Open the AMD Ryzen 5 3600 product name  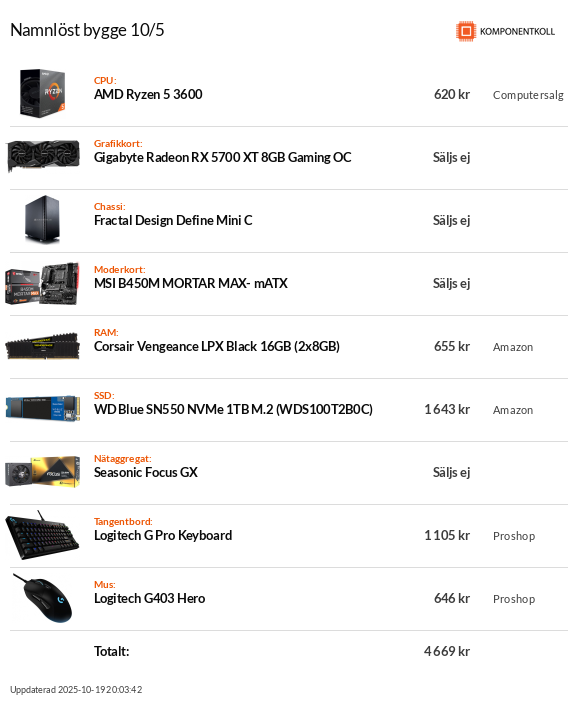pyautogui.click(x=148, y=94)
